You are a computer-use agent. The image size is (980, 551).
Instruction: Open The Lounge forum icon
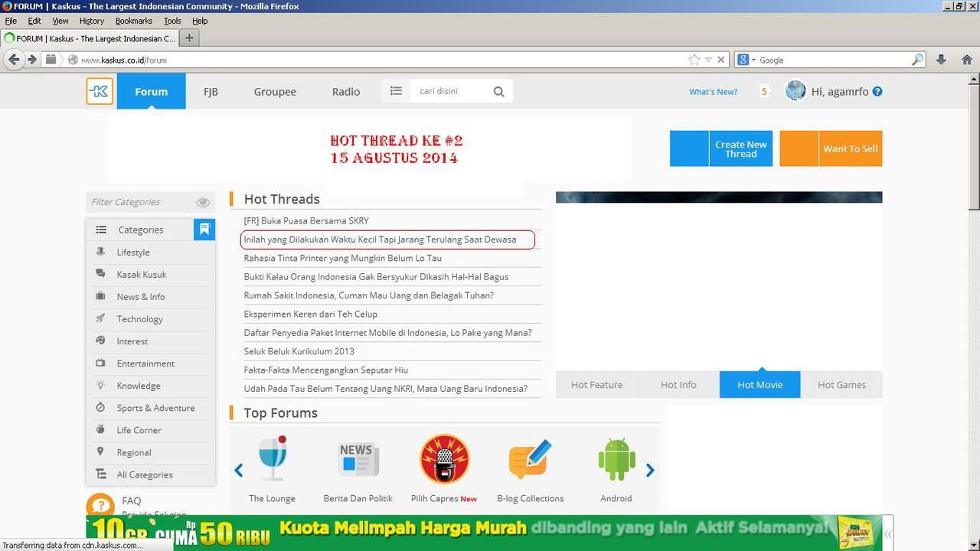272,458
